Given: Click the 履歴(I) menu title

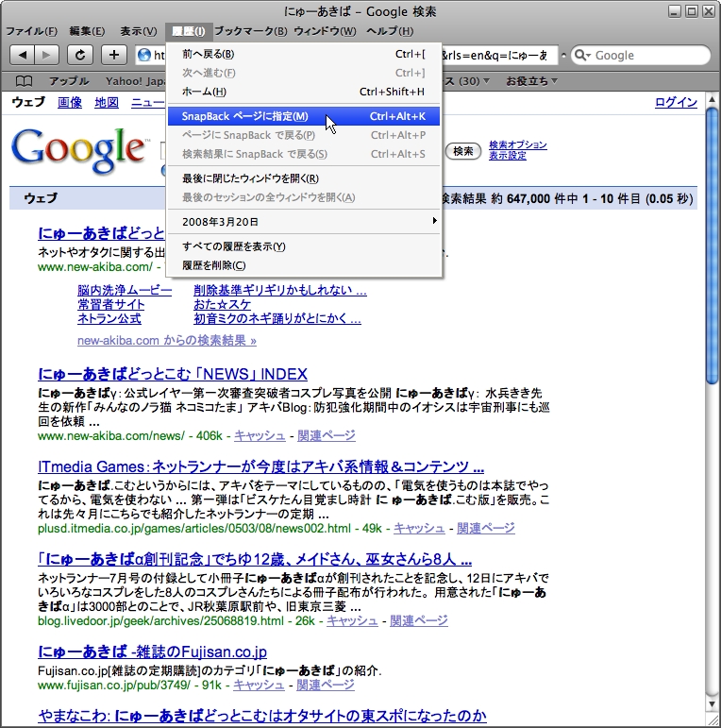Looking at the screenshot, I should pos(189,31).
